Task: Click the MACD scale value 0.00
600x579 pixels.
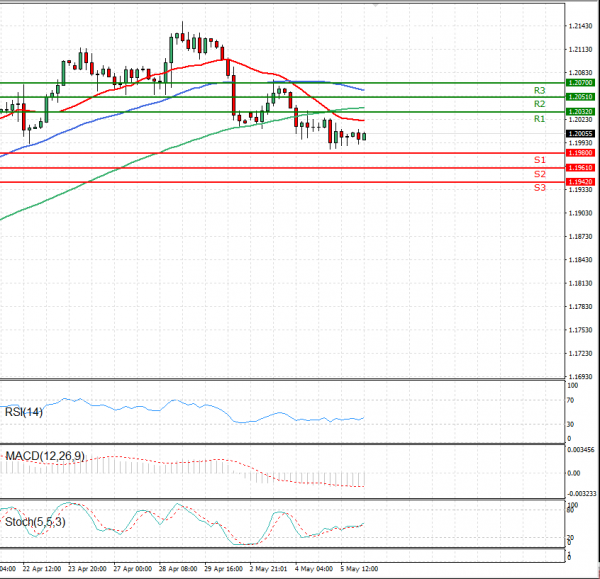Action: [574, 474]
